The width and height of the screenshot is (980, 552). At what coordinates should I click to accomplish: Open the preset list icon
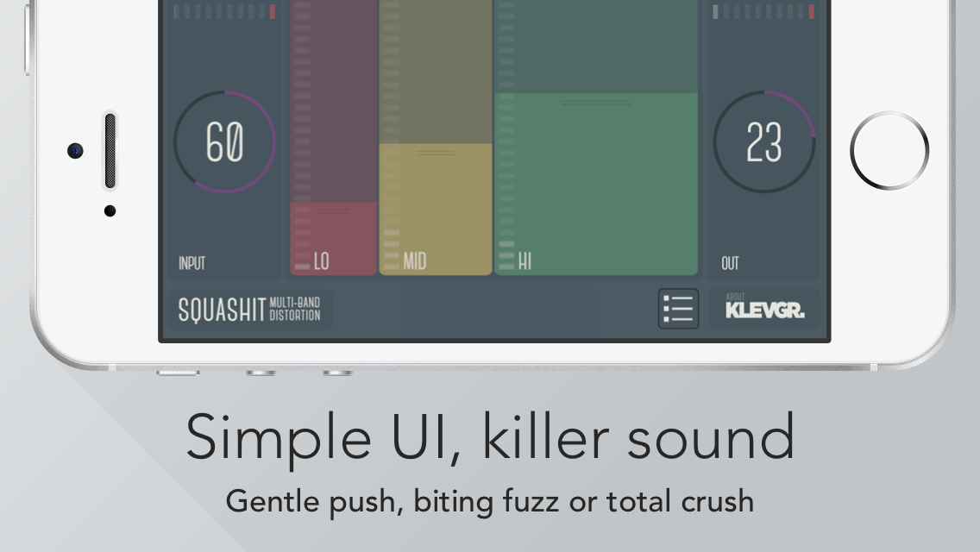(678, 309)
